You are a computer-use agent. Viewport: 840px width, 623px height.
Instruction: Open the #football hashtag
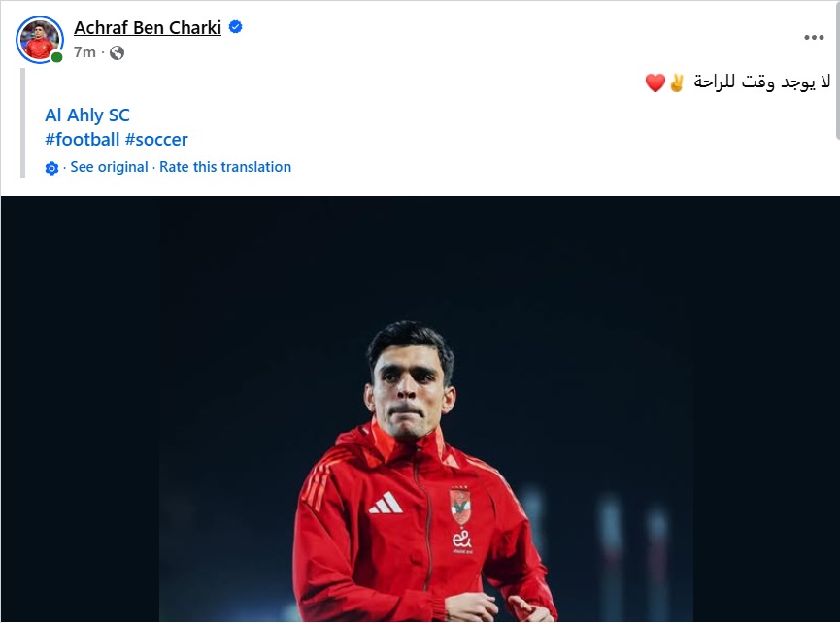click(x=82, y=140)
